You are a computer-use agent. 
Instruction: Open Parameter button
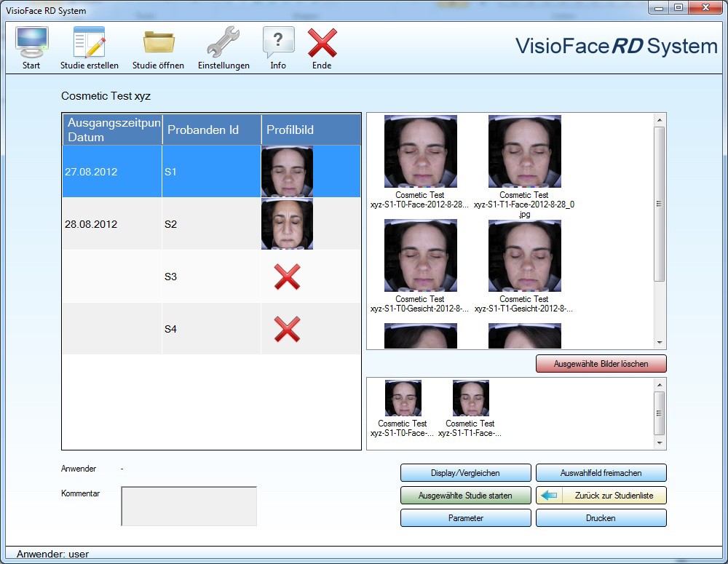coord(466,518)
